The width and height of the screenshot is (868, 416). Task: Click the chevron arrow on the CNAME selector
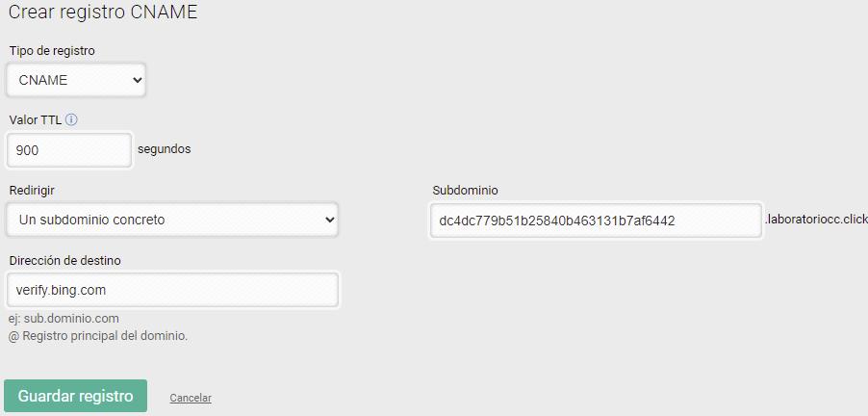pos(138,80)
